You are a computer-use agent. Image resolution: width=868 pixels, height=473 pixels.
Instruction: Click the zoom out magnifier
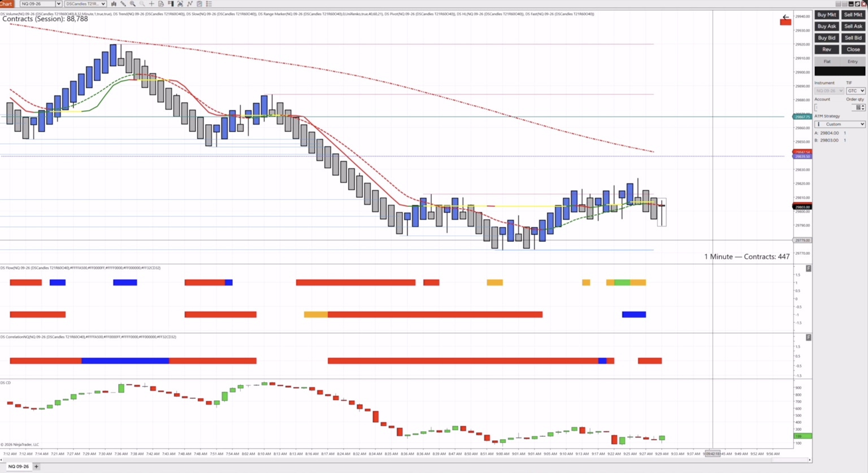[142, 4]
